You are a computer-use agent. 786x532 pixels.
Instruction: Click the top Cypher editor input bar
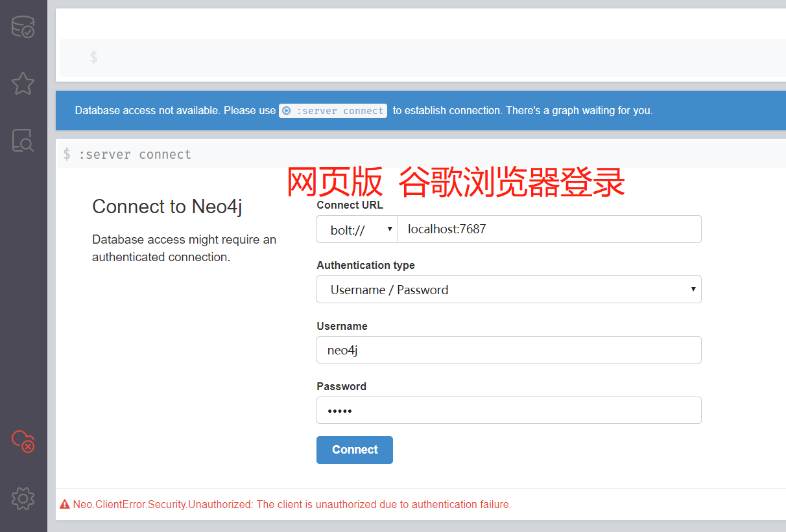[x=423, y=58]
